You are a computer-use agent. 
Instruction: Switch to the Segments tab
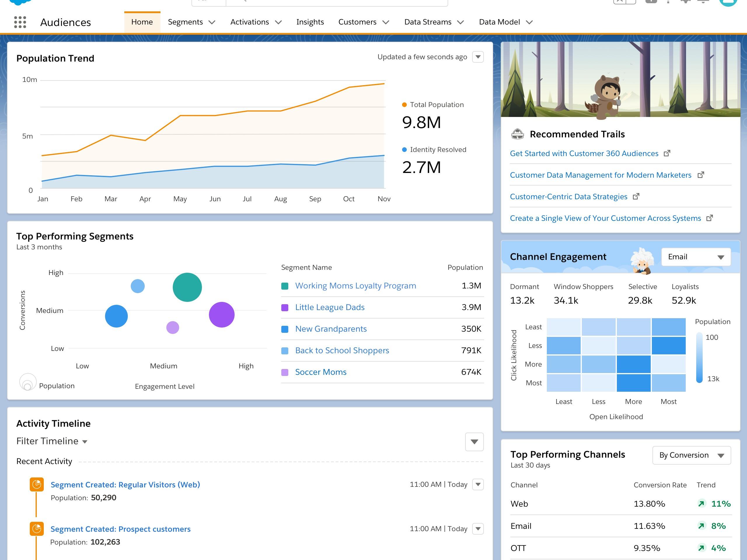(x=185, y=22)
